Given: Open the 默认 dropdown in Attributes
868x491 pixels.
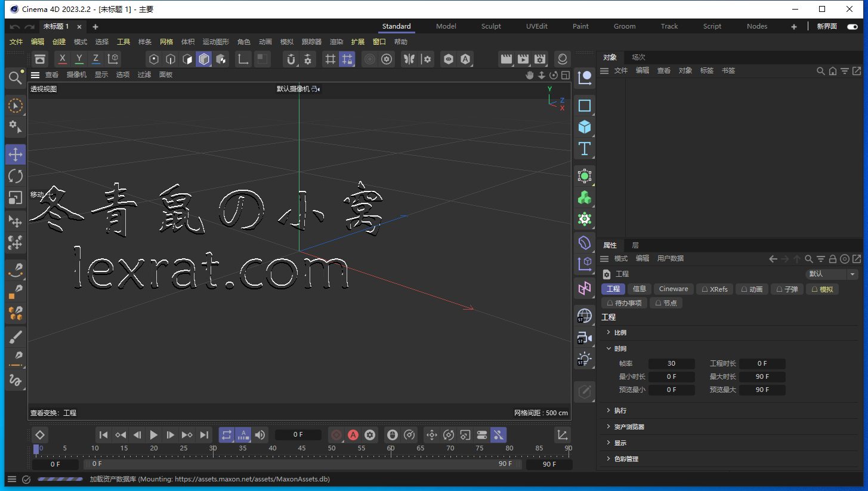Looking at the screenshot, I should tap(832, 274).
